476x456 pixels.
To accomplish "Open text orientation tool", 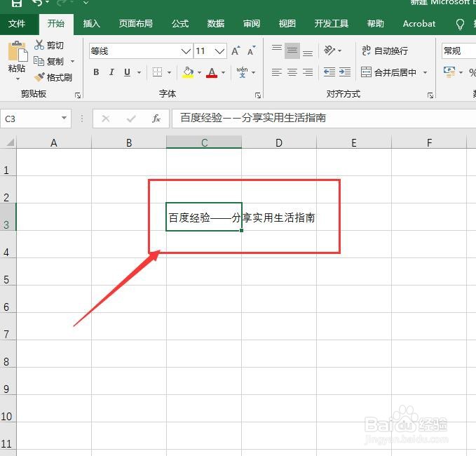I will click(x=329, y=51).
